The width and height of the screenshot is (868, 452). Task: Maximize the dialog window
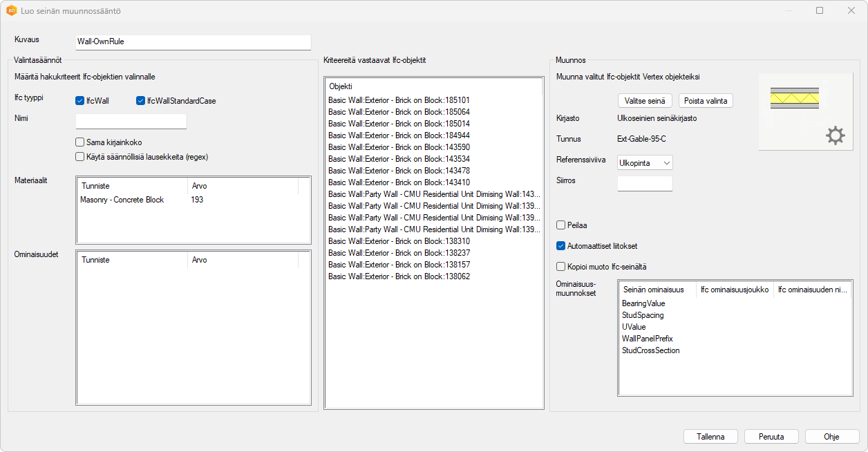[820, 10]
